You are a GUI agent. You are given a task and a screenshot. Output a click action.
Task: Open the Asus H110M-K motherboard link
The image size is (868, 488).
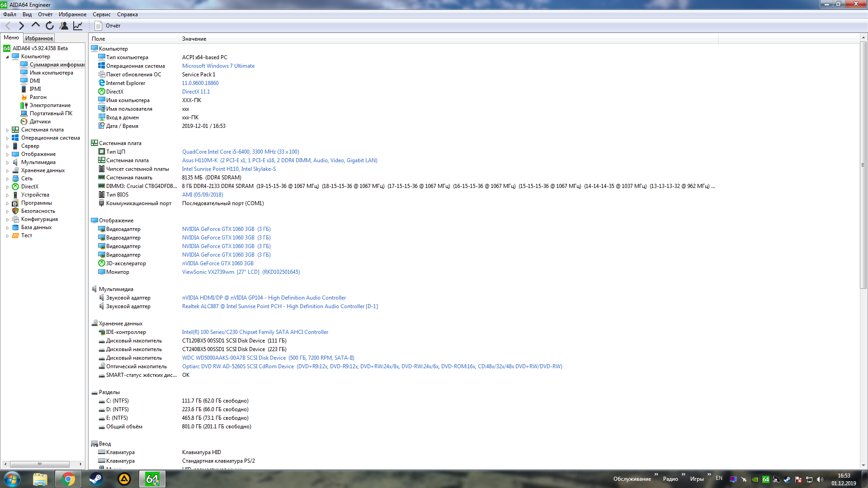[x=279, y=160]
